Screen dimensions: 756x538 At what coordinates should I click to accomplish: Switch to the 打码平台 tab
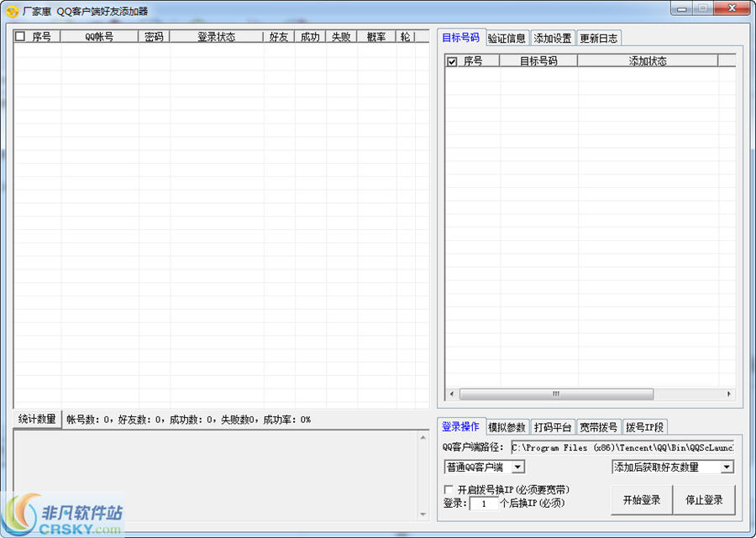[x=553, y=427]
